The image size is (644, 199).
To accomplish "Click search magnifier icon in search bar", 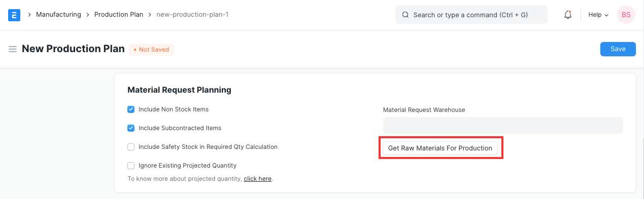I will pyautogui.click(x=405, y=15).
